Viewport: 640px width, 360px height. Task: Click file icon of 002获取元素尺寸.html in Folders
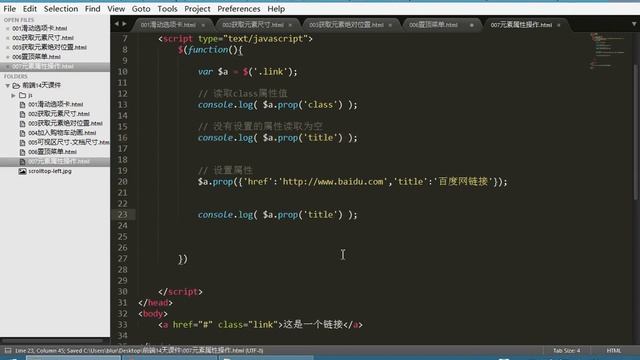22,114
